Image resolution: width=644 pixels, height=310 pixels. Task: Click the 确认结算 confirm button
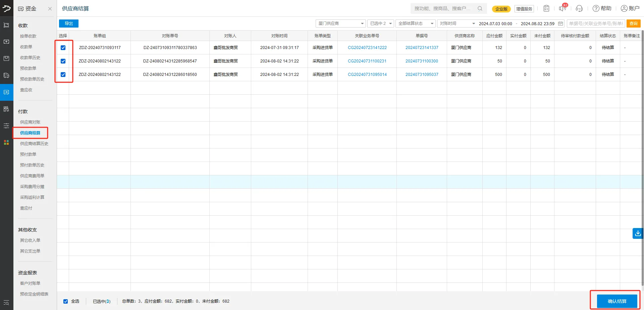[617, 301]
